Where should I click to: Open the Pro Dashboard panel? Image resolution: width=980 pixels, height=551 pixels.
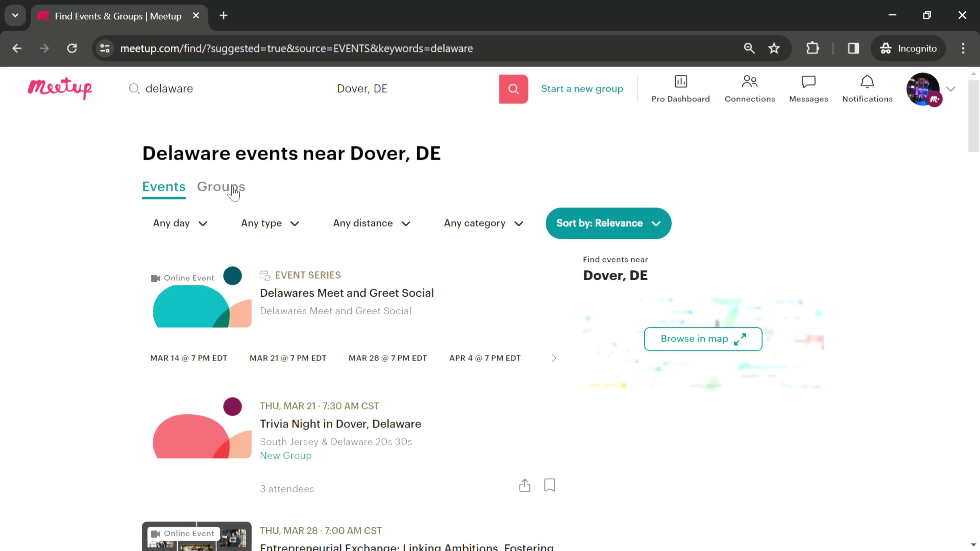[x=680, y=88]
